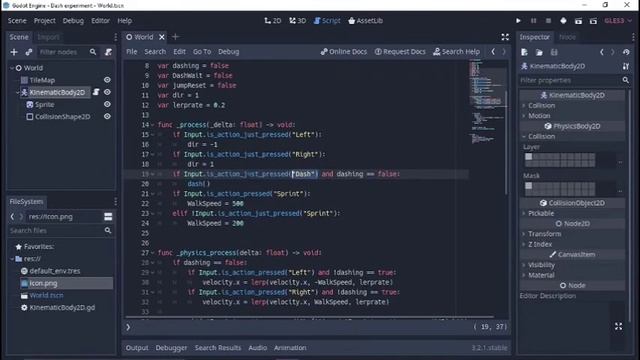Expand the Pickable section
The height and width of the screenshot is (360, 640).
point(541,213)
